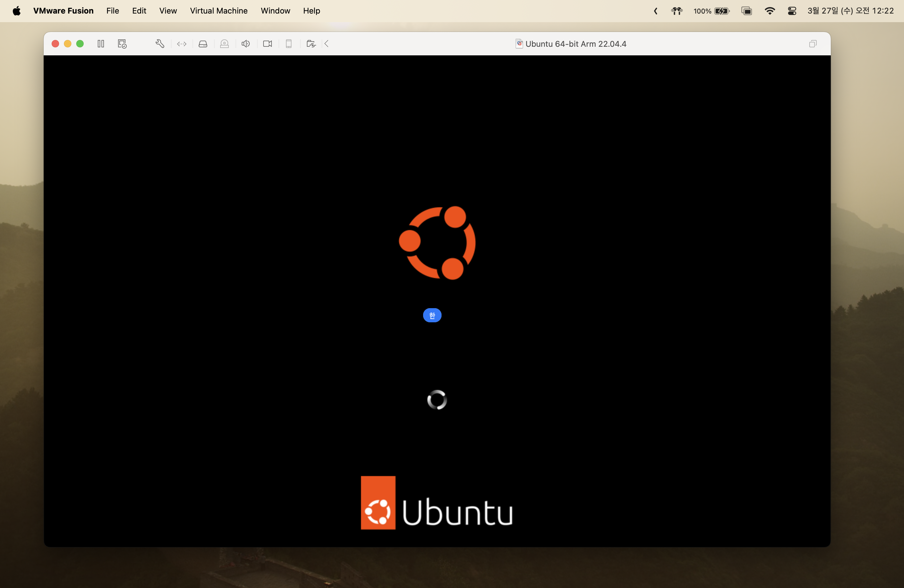The height and width of the screenshot is (588, 904).
Task: Pause the virtual machine from the toolbar
Action: coord(101,44)
